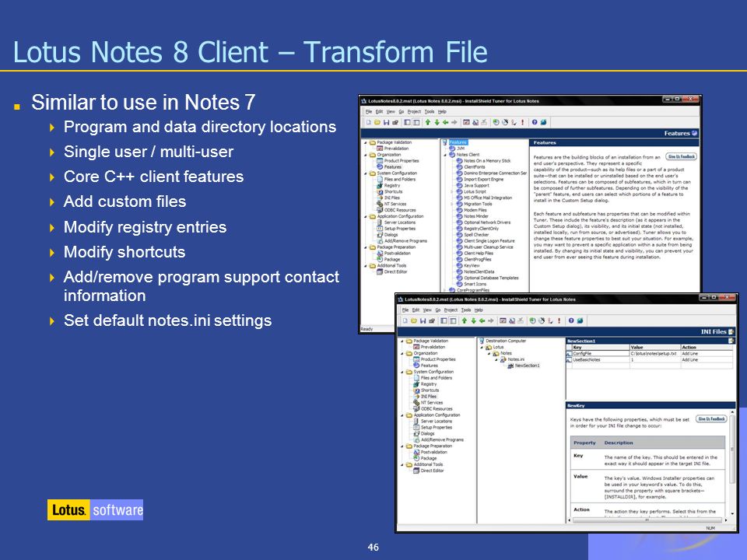Select NewSection1 under Notes.ini
This screenshot has width=747, height=560.
(x=528, y=366)
